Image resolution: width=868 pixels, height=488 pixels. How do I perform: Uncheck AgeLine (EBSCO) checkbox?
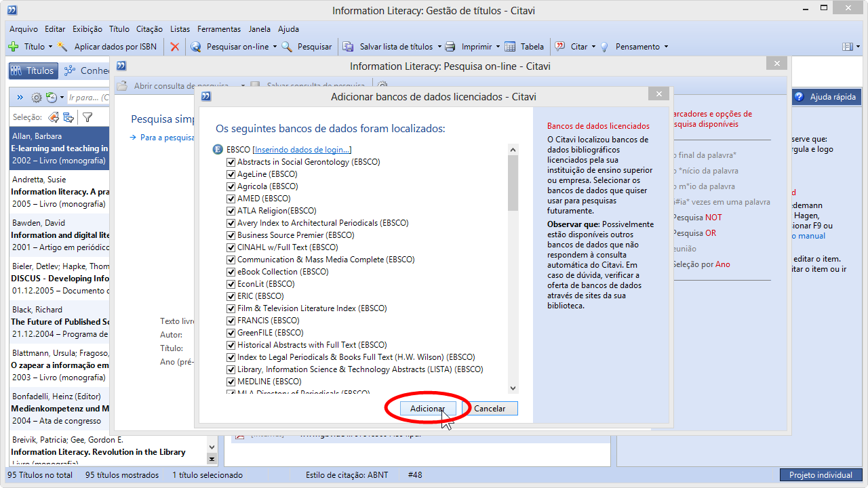click(231, 174)
